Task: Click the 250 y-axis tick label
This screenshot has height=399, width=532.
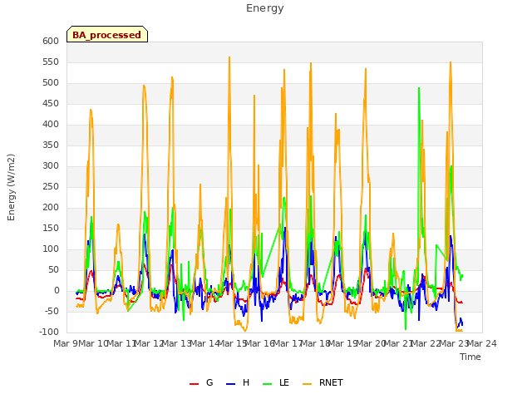Action: click(51, 186)
